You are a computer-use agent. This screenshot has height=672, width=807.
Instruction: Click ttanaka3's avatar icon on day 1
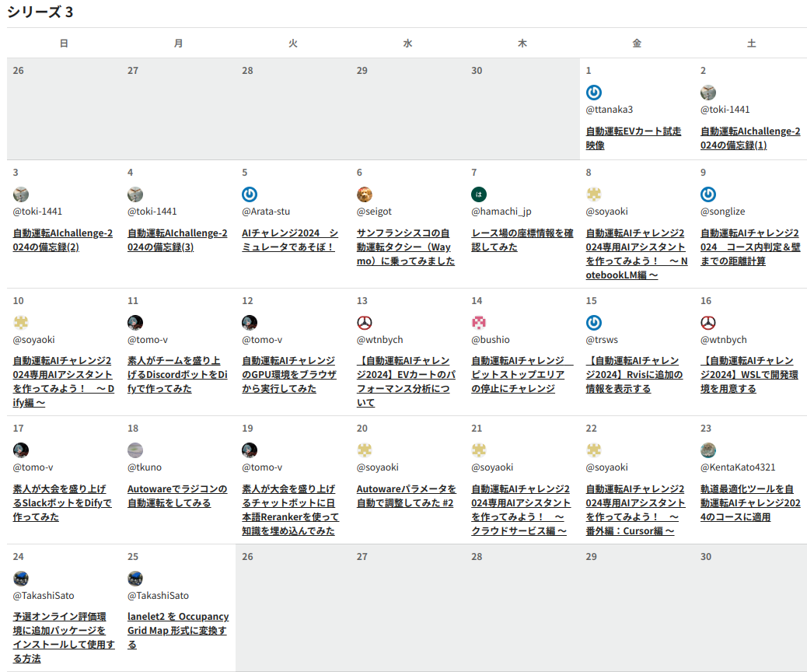[593, 93]
